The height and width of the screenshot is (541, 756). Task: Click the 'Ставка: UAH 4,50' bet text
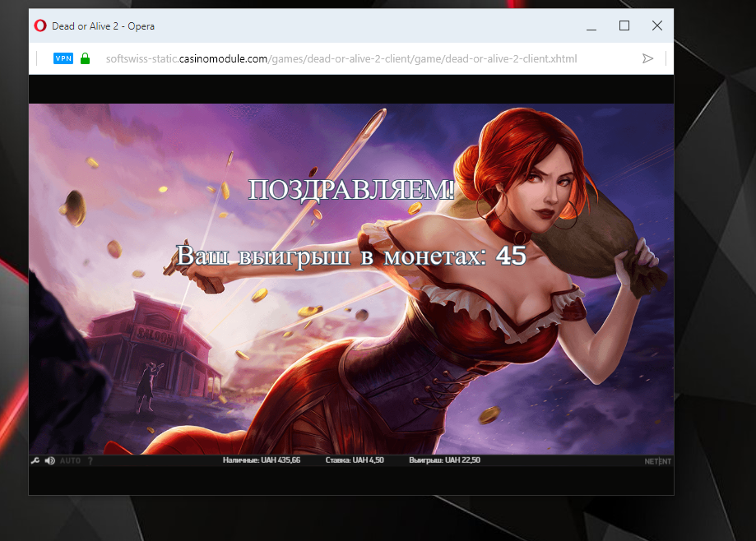[x=355, y=460]
